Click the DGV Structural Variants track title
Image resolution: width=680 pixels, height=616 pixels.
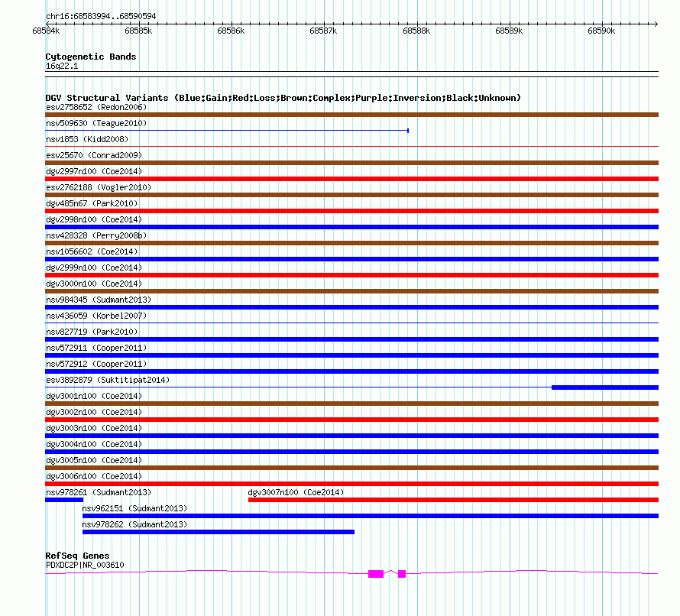(283, 98)
